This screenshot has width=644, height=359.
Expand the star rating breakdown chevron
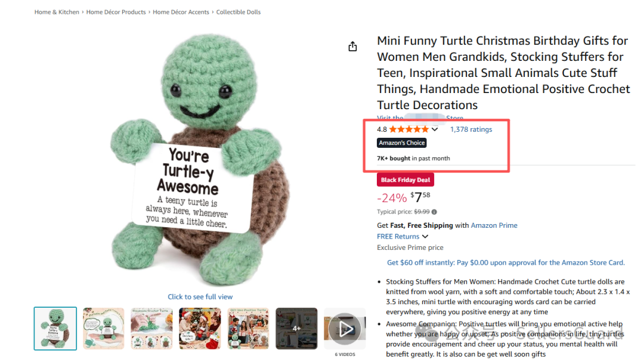coord(435,129)
